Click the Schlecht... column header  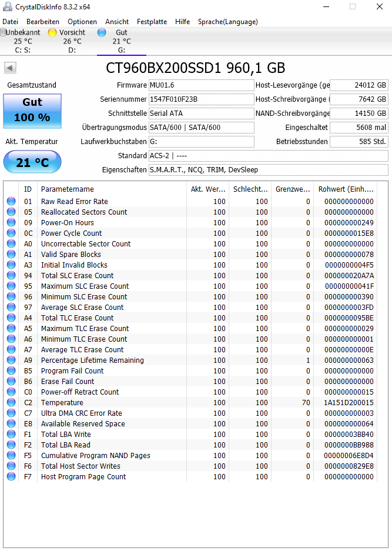pyautogui.click(x=250, y=189)
